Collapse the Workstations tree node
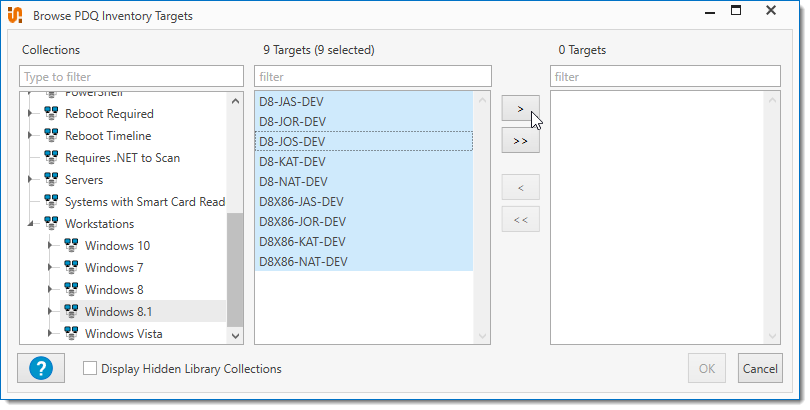 pos(30,224)
